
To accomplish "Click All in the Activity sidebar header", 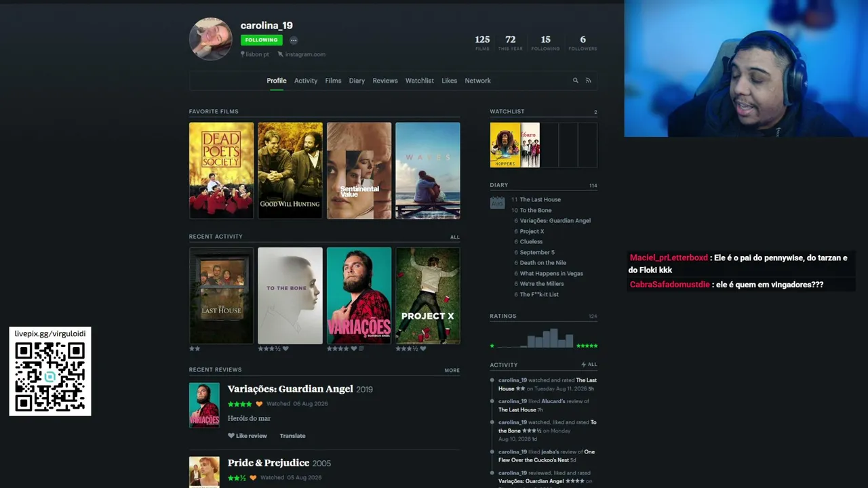I will tap(593, 365).
